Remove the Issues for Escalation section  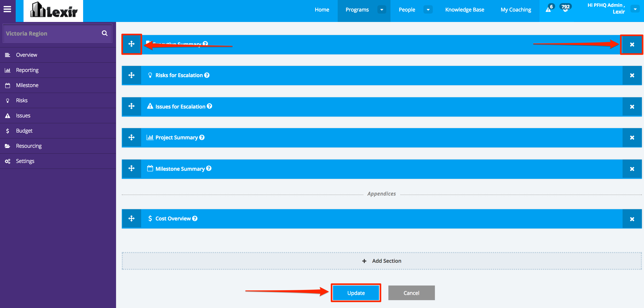pos(632,107)
